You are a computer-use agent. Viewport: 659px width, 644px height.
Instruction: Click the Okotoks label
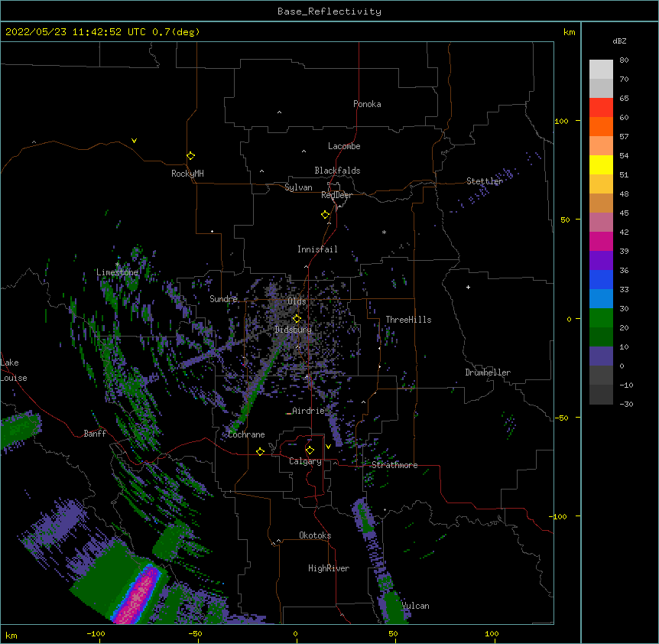click(315, 535)
